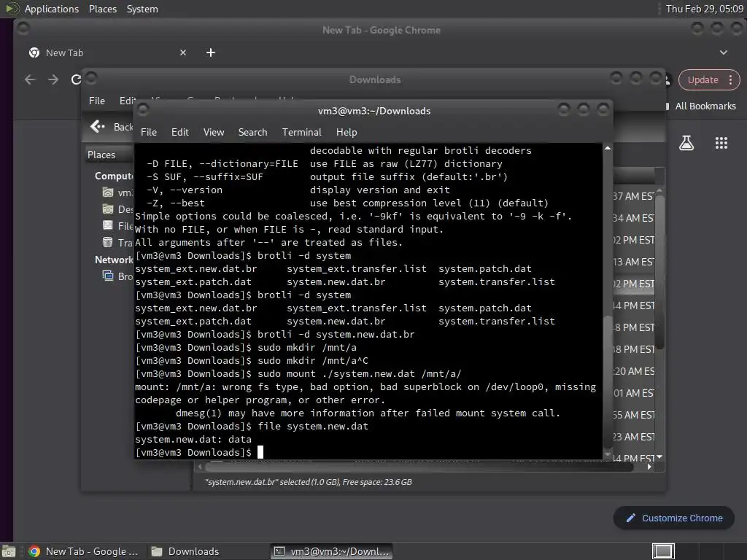Image resolution: width=747 pixels, height=560 pixels.
Task: Click the terminal scrollbar up arrow
Action: 608,149
